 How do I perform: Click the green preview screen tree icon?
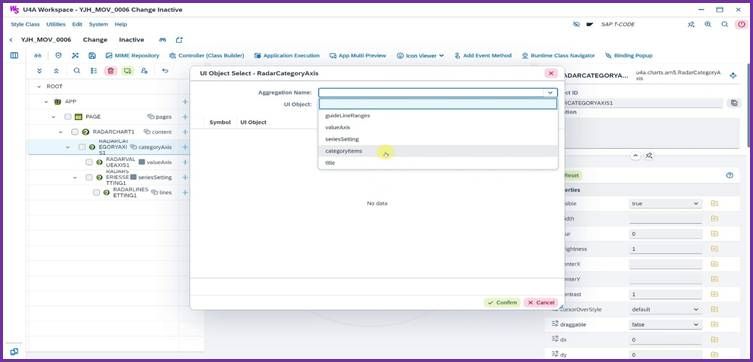tap(127, 71)
